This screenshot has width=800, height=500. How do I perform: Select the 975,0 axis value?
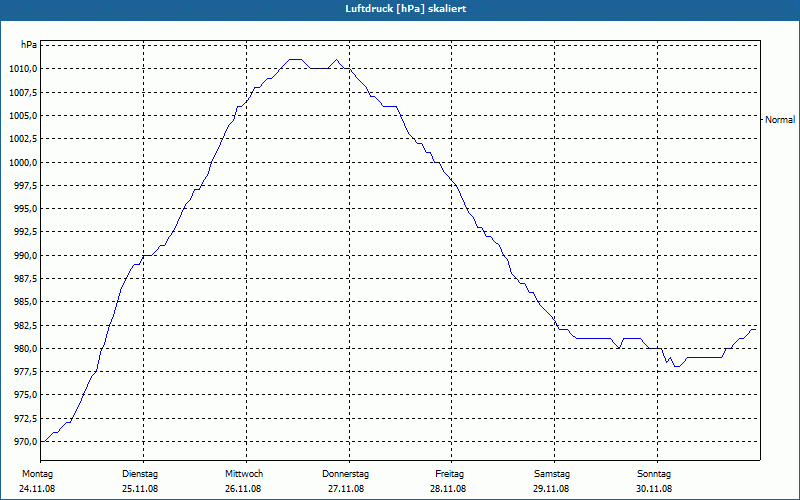coord(25,395)
